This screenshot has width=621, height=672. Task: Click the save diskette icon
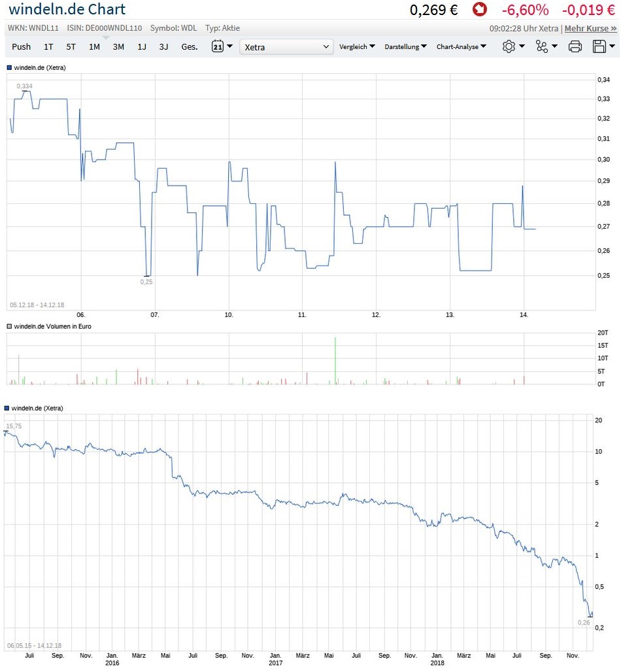click(x=603, y=46)
